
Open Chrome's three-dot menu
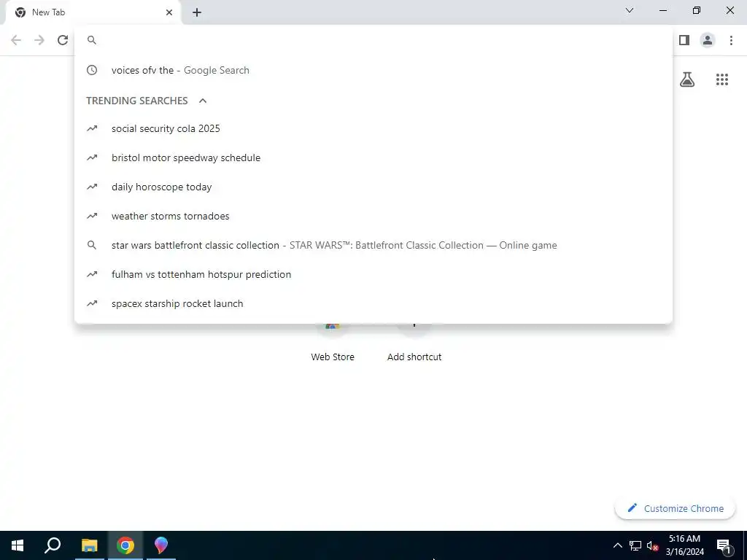tap(731, 40)
